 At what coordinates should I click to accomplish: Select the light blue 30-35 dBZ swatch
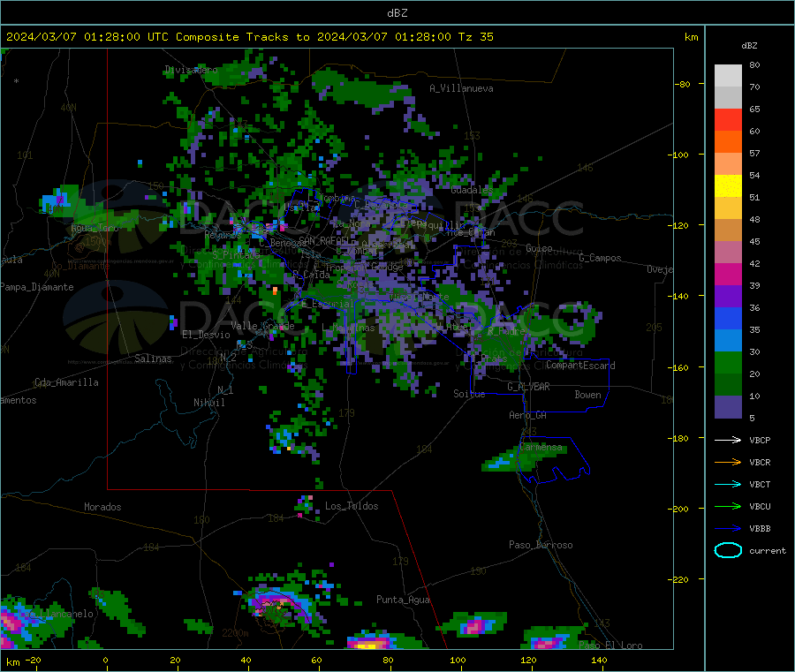pos(728,341)
